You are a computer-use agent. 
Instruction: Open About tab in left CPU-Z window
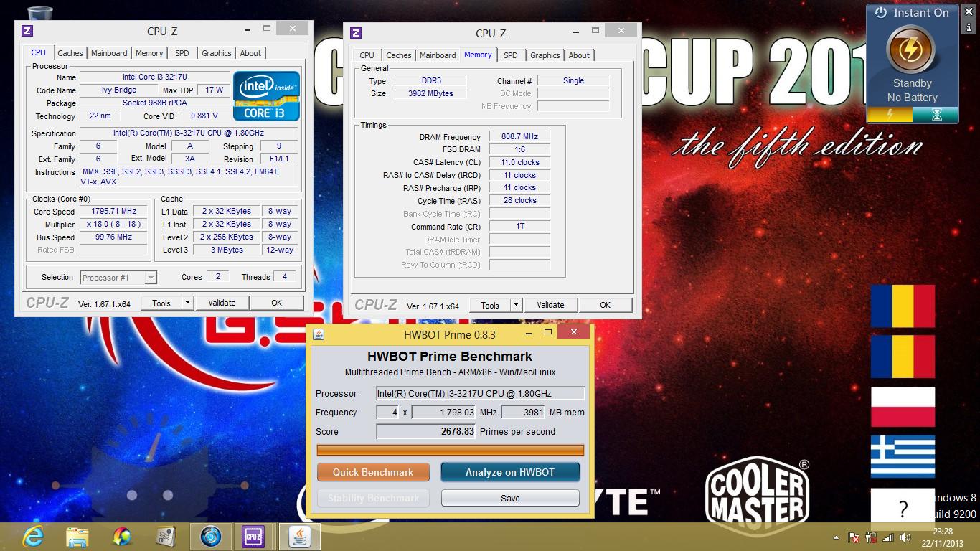pos(250,53)
